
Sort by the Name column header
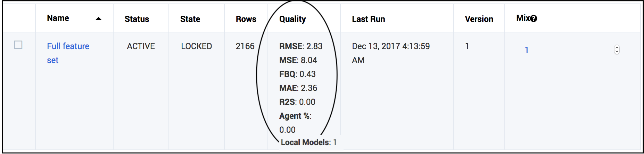(x=58, y=18)
